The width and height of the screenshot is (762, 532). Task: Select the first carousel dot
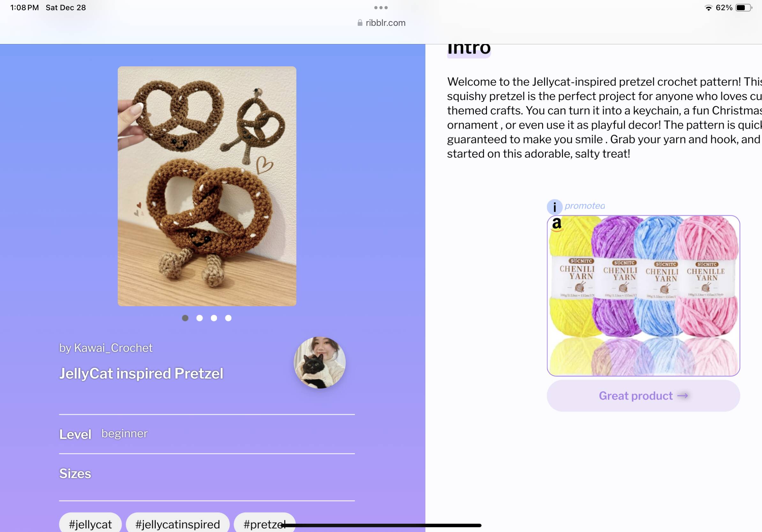pyautogui.click(x=185, y=318)
